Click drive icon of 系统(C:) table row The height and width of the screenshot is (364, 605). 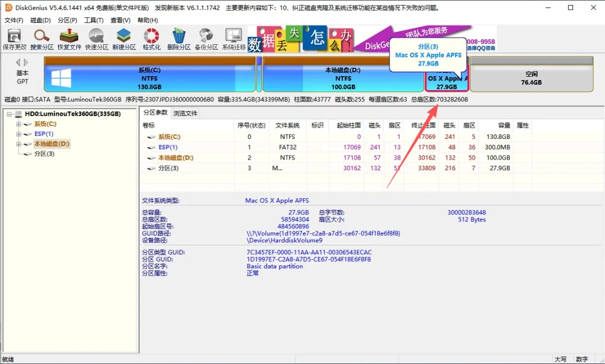point(151,137)
